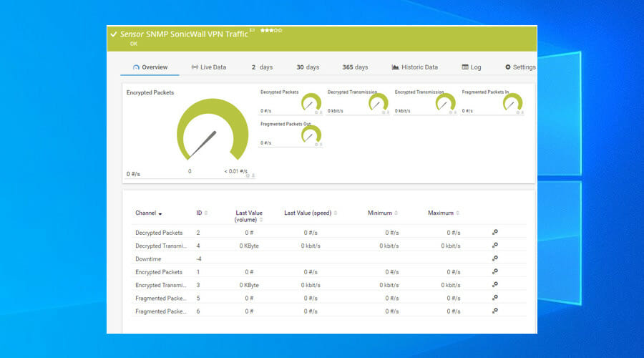Open the Log tab
644x358 pixels.
tap(471, 67)
